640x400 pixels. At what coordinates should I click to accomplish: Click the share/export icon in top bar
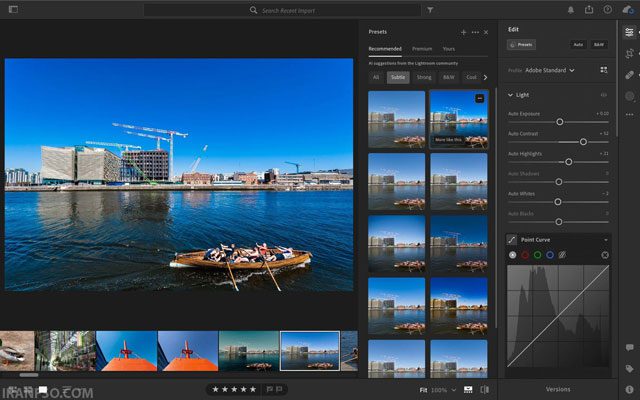point(589,9)
